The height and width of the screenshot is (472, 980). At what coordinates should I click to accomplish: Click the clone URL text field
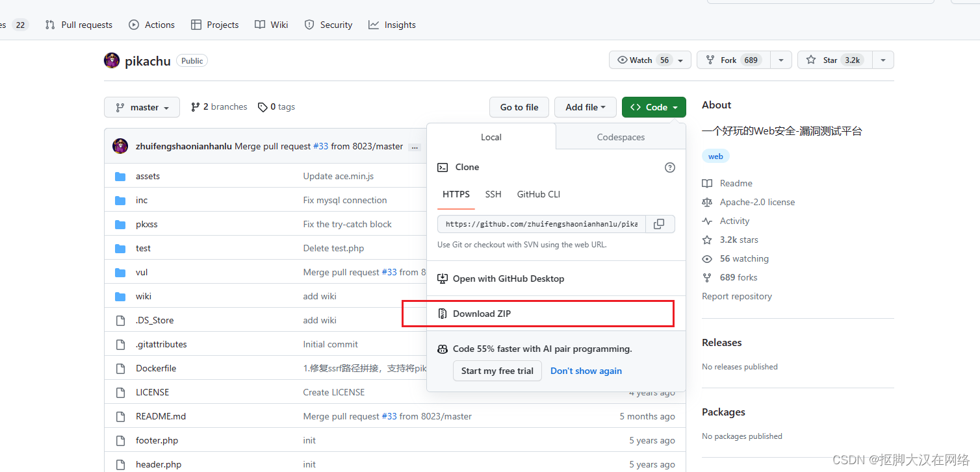click(541, 224)
